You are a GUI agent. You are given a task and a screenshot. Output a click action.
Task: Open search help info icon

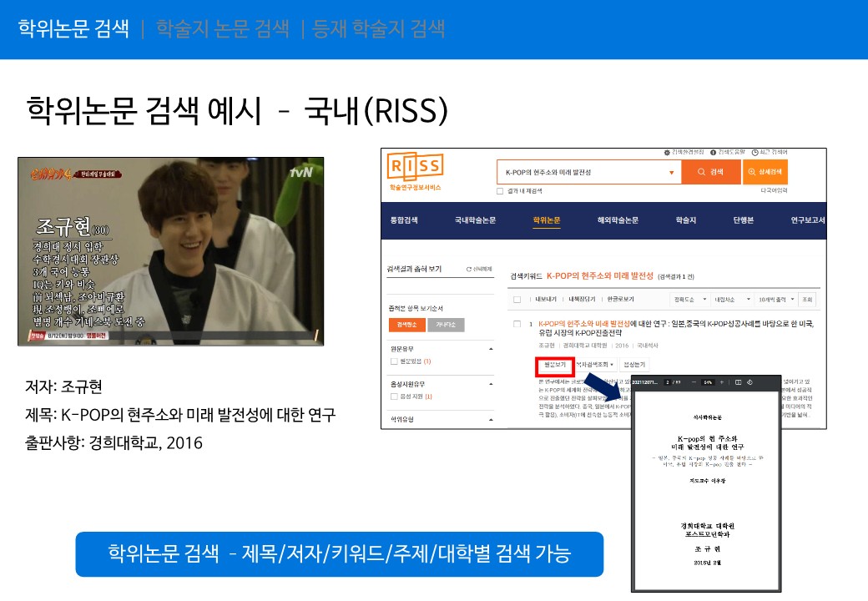(713, 152)
